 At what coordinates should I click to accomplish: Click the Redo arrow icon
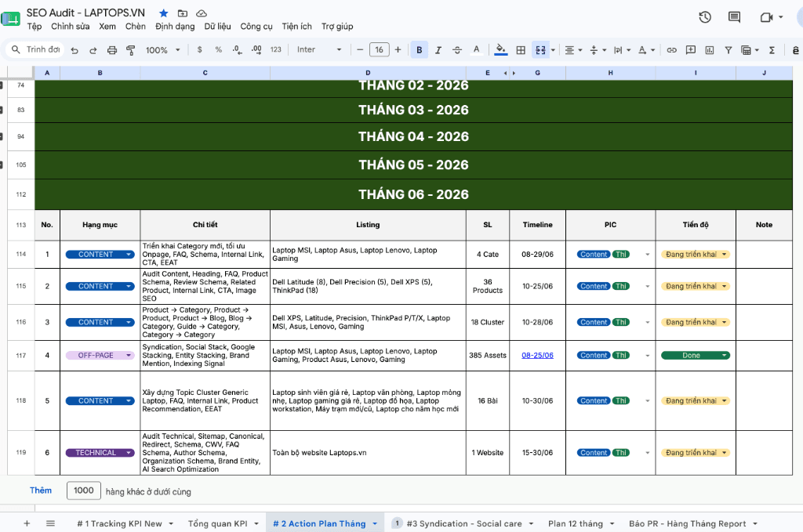pyautogui.click(x=93, y=50)
